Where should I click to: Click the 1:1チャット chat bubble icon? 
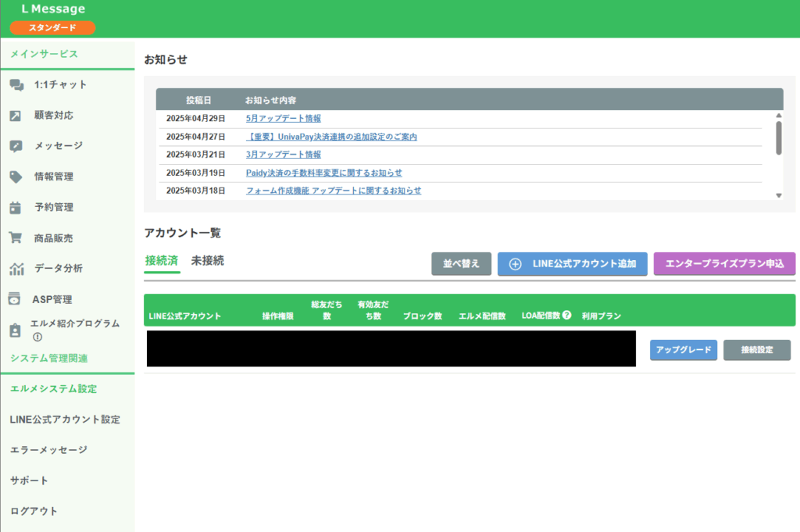[x=16, y=85]
